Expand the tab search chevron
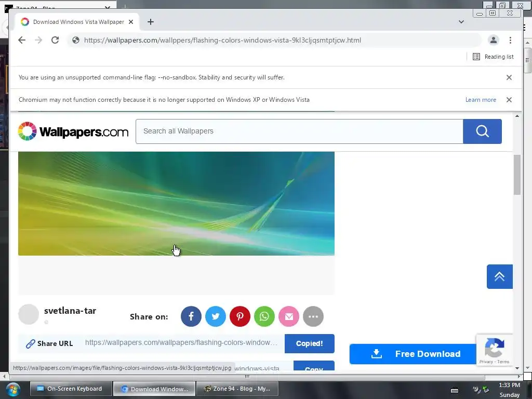Image resolution: width=532 pixels, height=399 pixels. (461, 22)
